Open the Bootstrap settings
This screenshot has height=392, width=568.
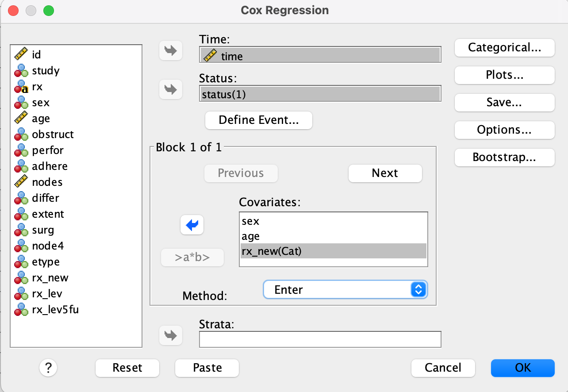click(x=504, y=158)
